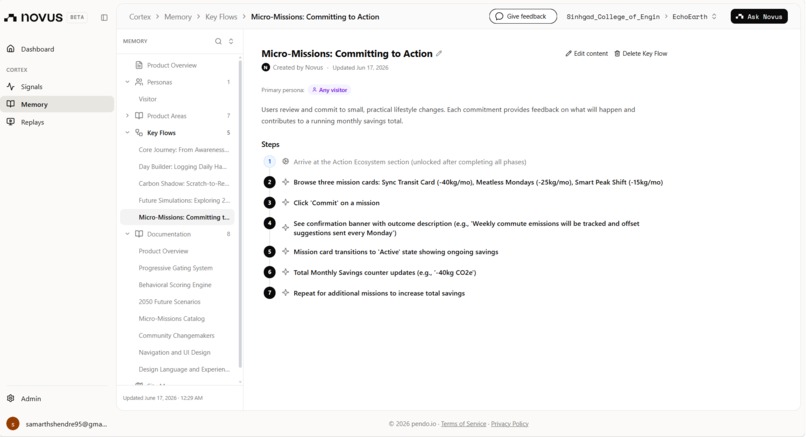Click sparkle icon on Click 'Commit' step
This screenshot has height=437, width=806.
(x=285, y=203)
